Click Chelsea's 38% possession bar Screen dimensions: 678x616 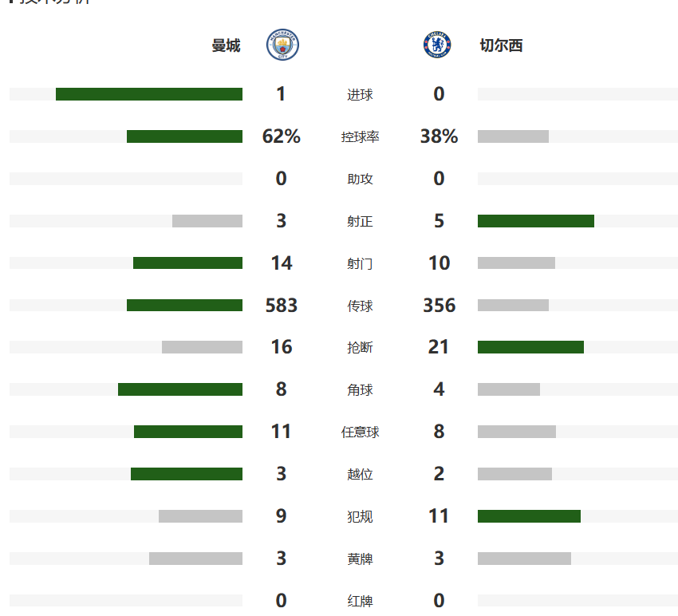pos(513,136)
